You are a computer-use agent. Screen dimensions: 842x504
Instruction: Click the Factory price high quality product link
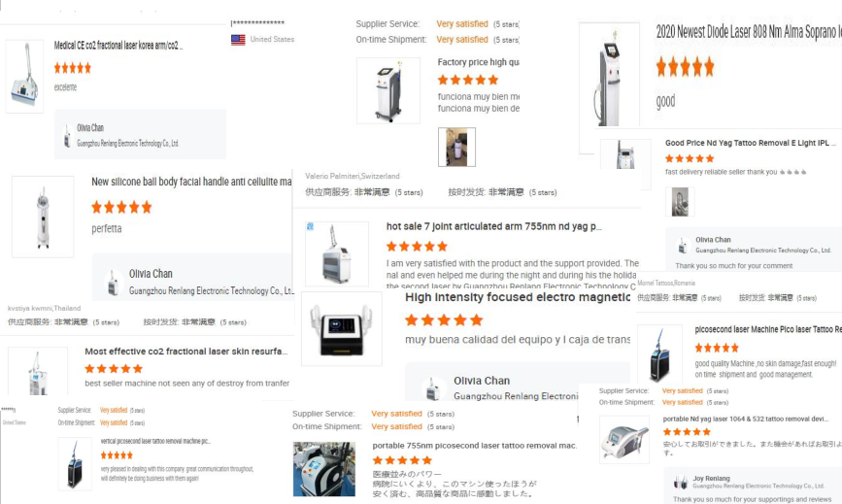pyautogui.click(x=478, y=62)
